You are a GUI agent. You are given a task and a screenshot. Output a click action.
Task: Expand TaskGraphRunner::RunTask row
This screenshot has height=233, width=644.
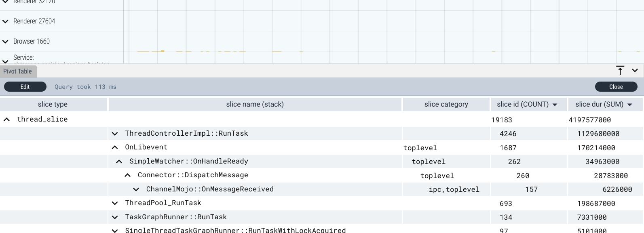coord(115,217)
